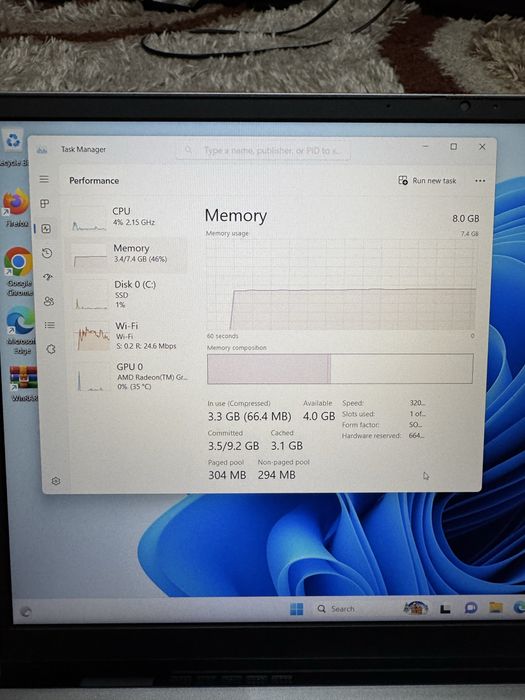Open the Recycle Bin desktop icon
Viewport: 525px width, 700px height.
click(14, 148)
